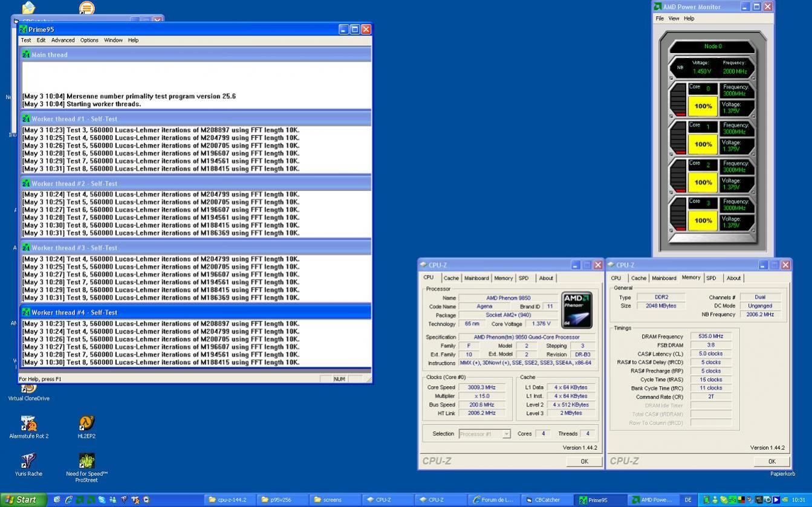Select the CPU tab in right CPU-Z
This screenshot has width=812, height=507.
pyautogui.click(x=616, y=278)
